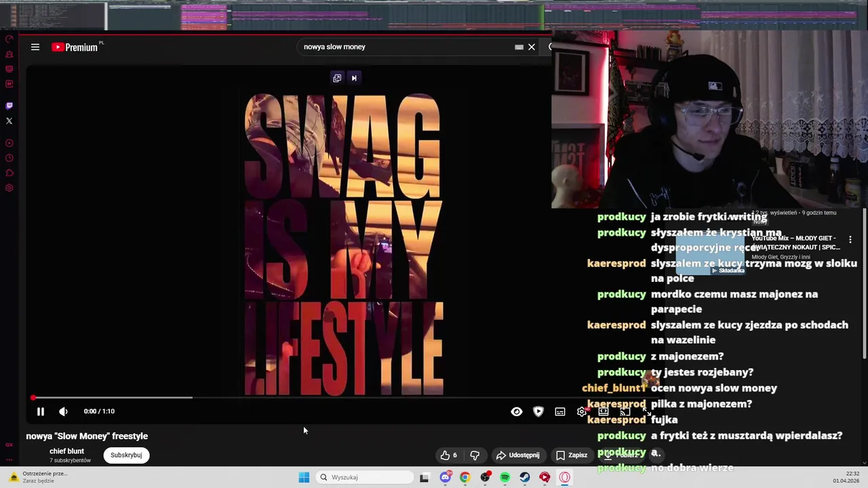868x488 pixels.
Task: Like the video with thumbs up
Action: click(449, 455)
